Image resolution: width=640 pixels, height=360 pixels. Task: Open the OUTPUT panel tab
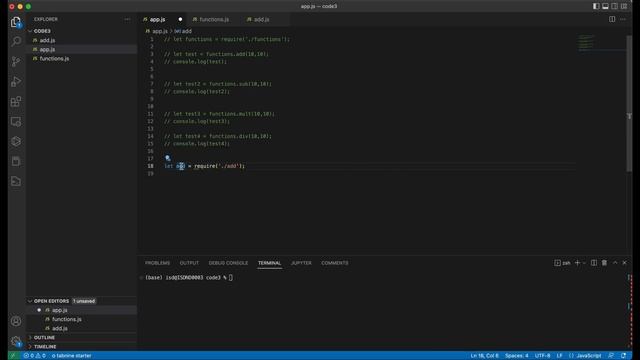tap(189, 263)
